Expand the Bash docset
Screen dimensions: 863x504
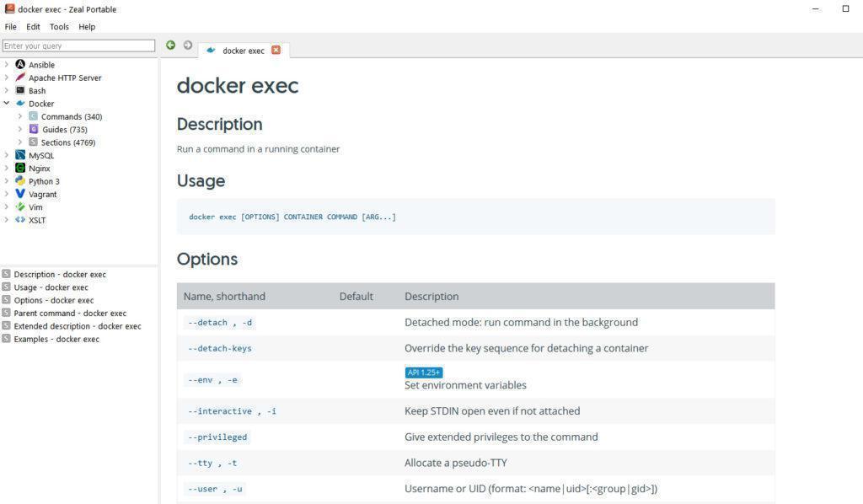pyautogui.click(x=6, y=90)
